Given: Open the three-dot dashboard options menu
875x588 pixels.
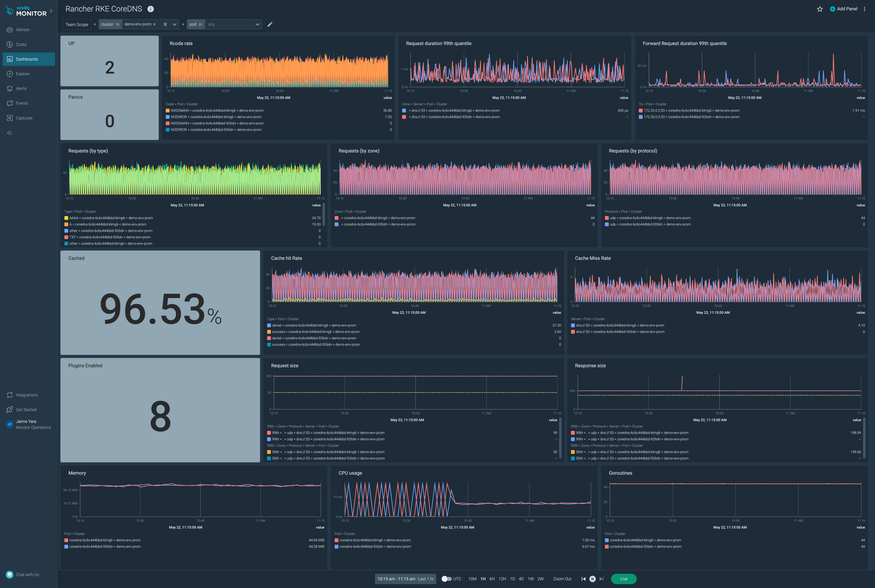Looking at the screenshot, I should [x=865, y=9].
